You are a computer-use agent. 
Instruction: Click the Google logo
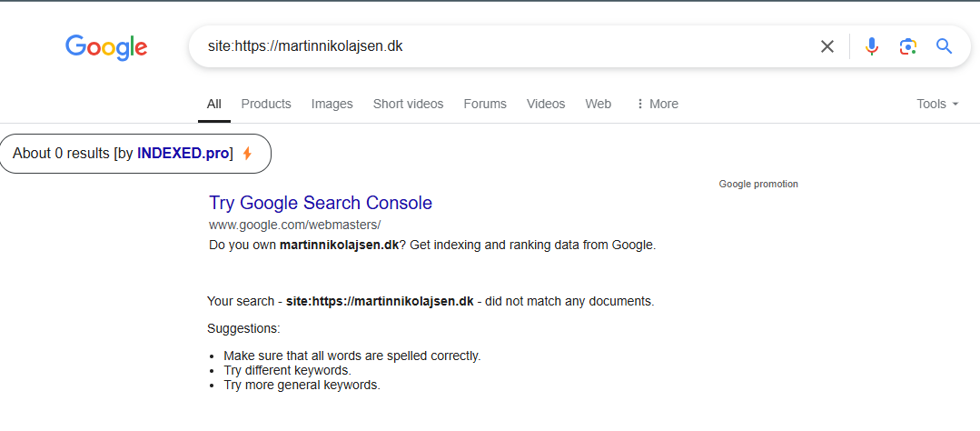(106, 47)
